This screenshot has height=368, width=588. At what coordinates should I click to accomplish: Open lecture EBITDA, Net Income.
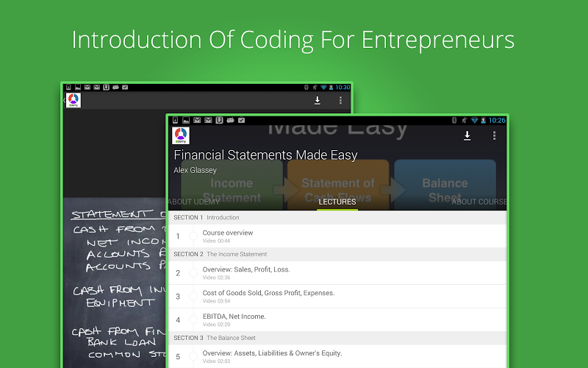(337, 320)
